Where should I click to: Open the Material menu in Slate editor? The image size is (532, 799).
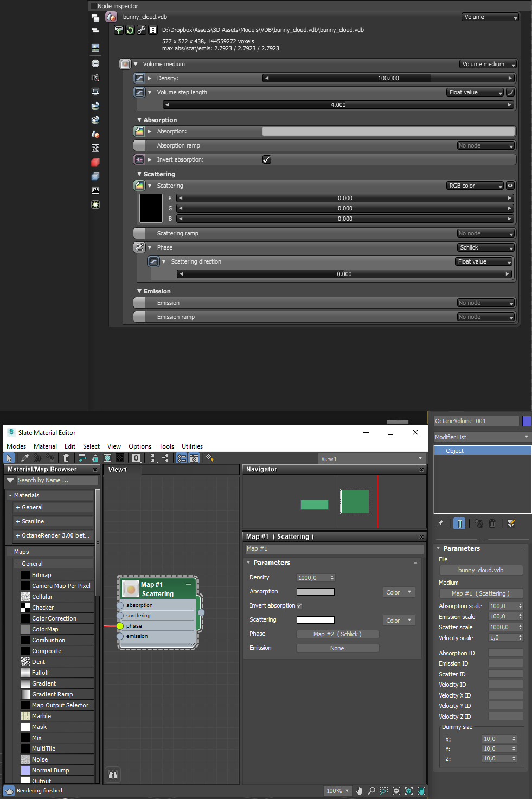(45, 446)
